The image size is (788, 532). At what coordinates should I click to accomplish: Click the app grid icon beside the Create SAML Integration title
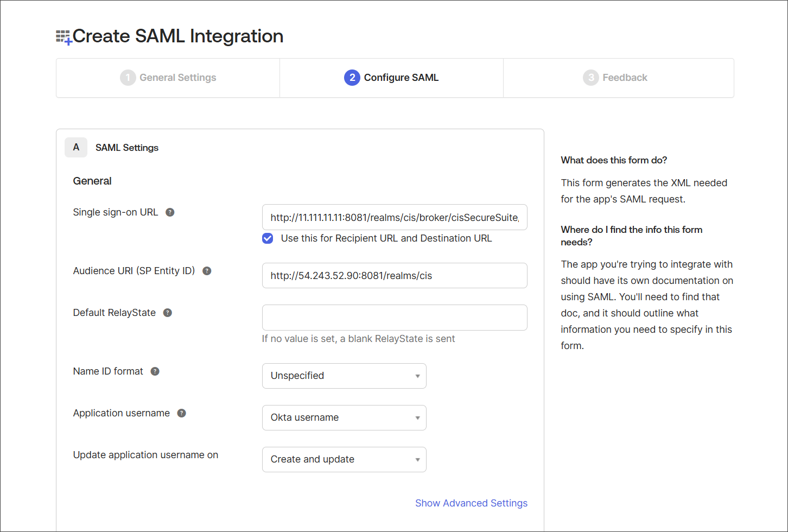[x=63, y=37]
